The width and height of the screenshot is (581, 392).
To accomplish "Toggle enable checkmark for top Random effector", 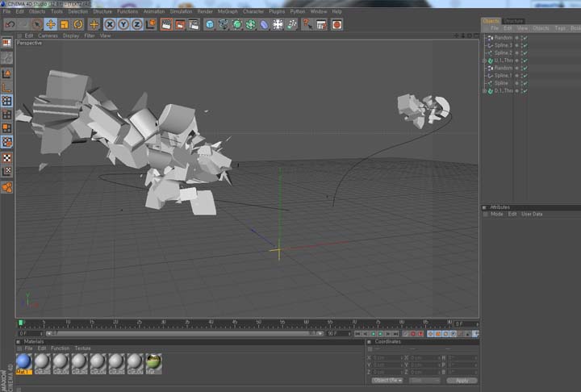I will (525, 38).
